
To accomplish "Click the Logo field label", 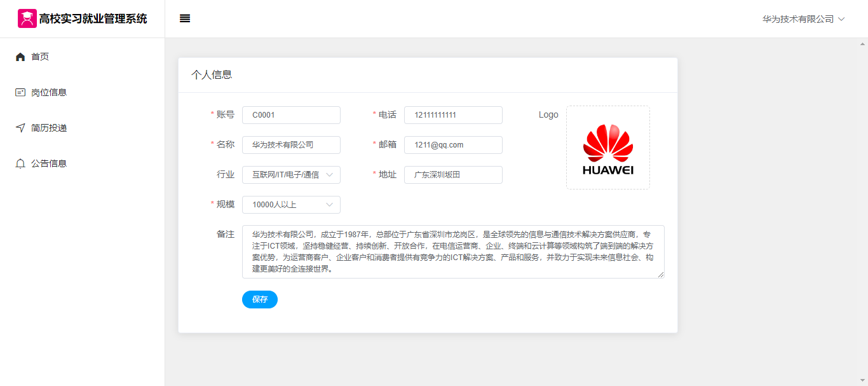I will [x=548, y=115].
